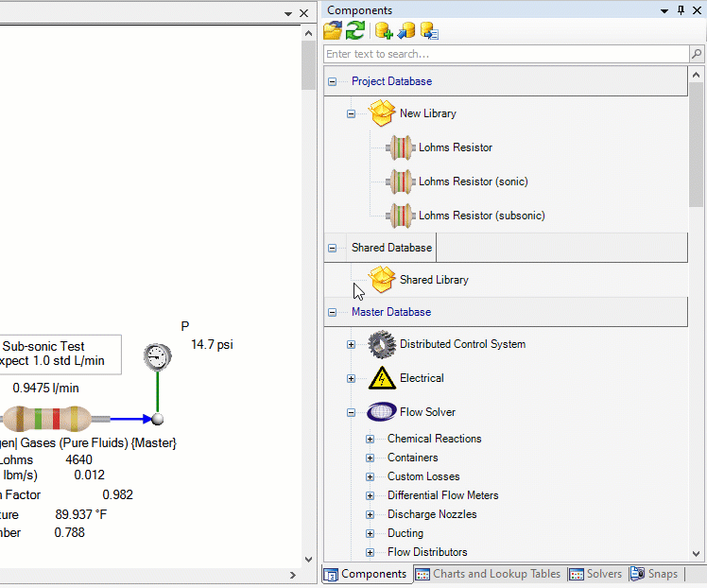Click the database icon with blue arrow
Image resolution: width=707 pixels, height=588 pixels.
pyautogui.click(x=406, y=31)
